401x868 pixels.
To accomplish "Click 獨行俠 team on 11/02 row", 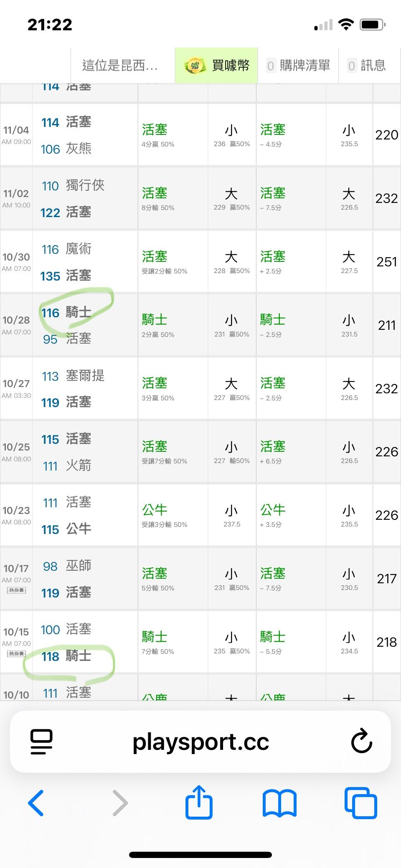I will coord(85,185).
